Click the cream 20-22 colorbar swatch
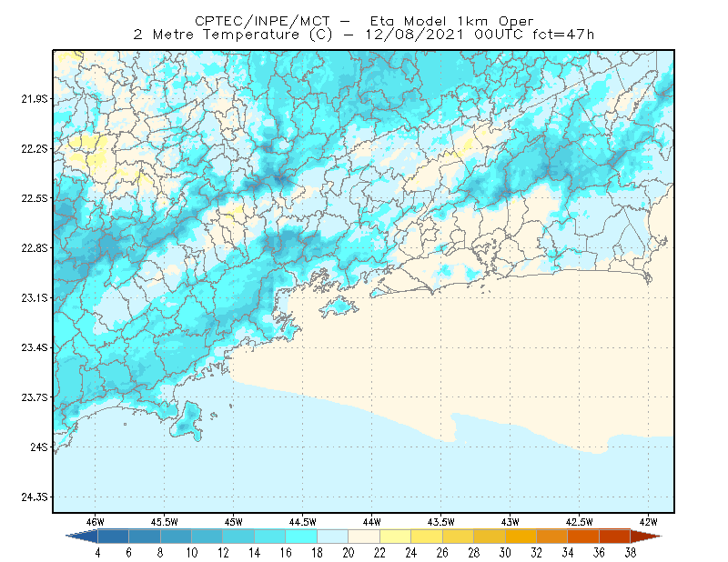728x562 pixels. (x=364, y=537)
